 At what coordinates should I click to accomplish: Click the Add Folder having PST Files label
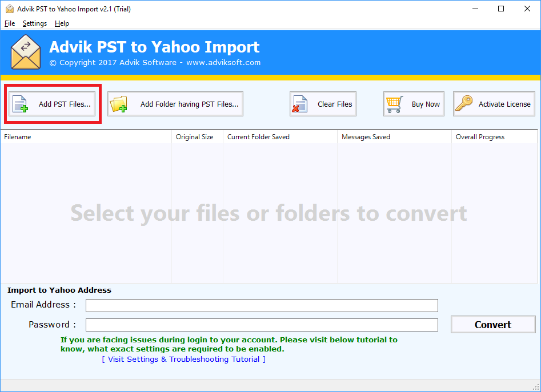190,104
